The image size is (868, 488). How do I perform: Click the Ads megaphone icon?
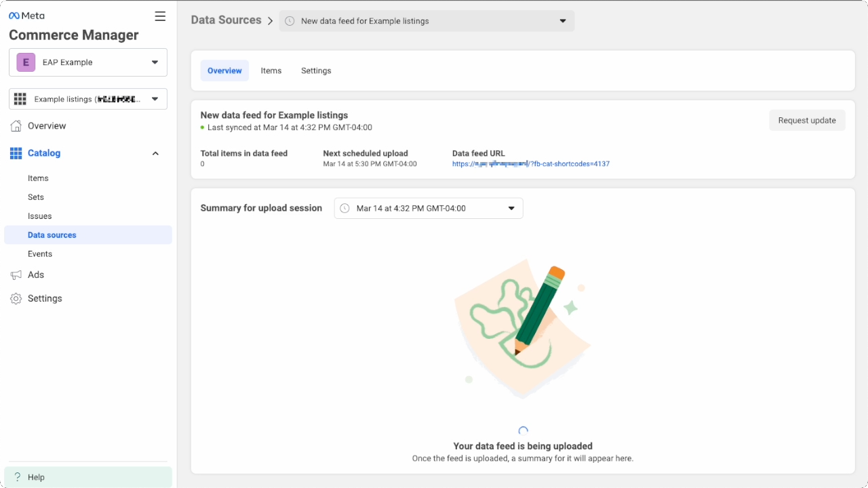16,274
